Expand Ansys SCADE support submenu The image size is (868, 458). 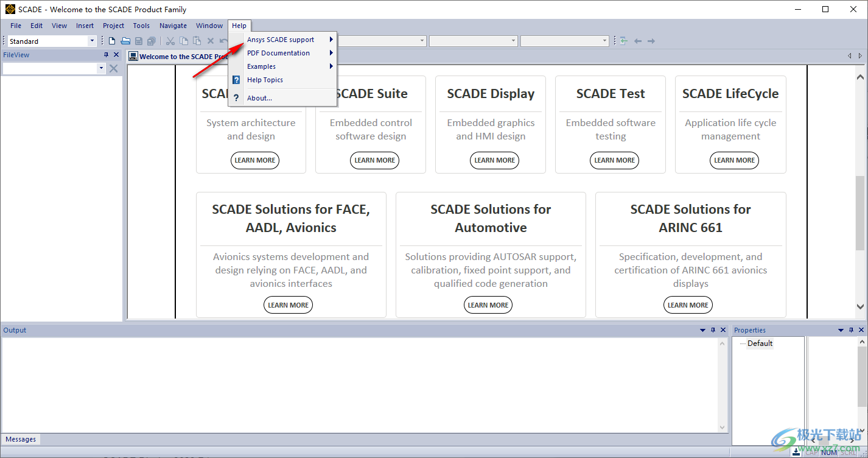point(283,40)
